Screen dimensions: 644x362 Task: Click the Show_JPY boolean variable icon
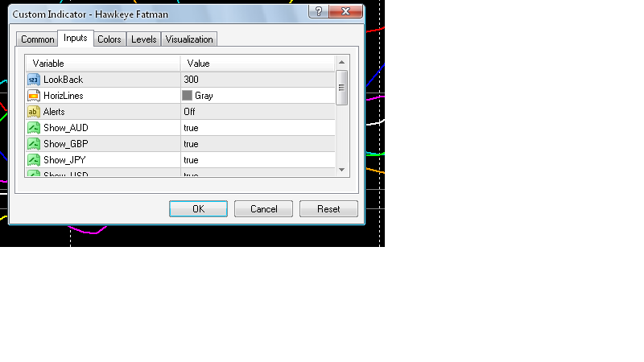[34, 160]
